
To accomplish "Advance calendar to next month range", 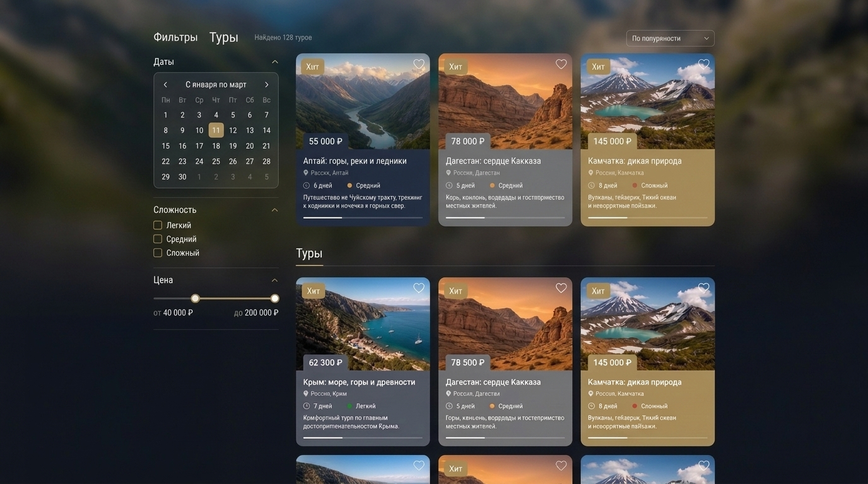I will click(266, 84).
